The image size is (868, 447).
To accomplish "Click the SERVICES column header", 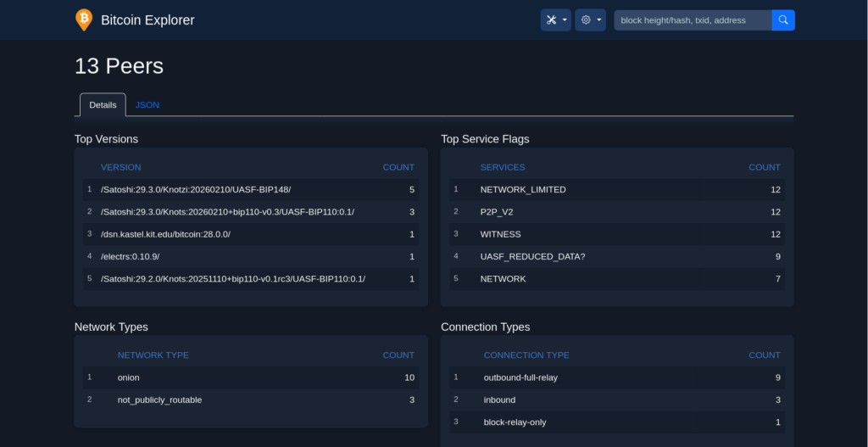I will click(x=503, y=168).
